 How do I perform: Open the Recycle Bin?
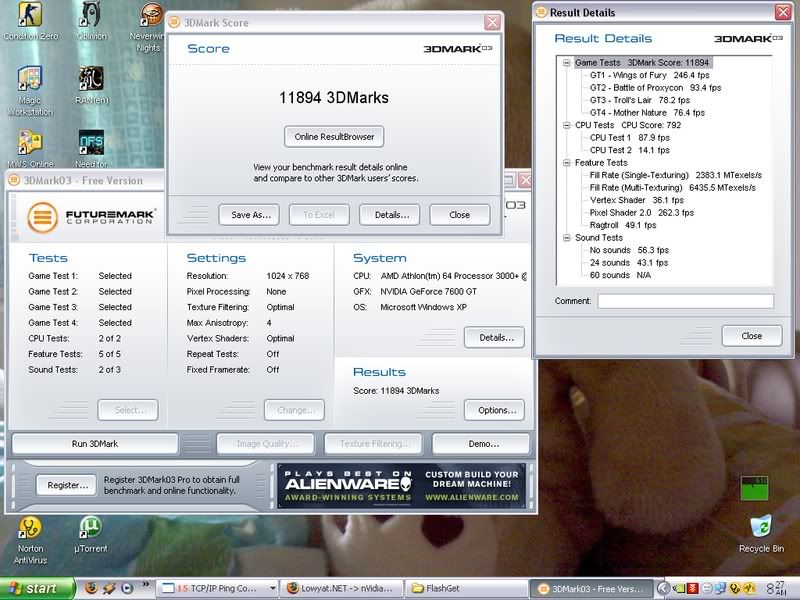tap(762, 527)
